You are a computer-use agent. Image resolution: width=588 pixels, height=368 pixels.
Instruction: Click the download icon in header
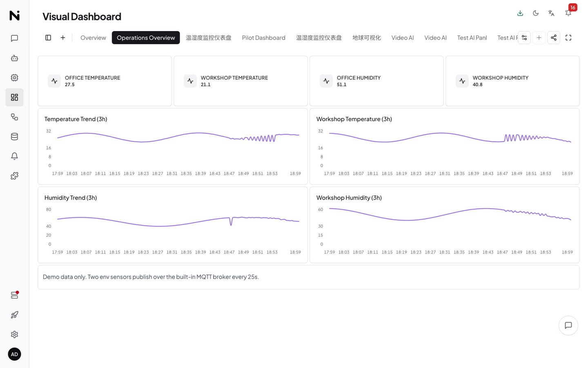pyautogui.click(x=520, y=13)
